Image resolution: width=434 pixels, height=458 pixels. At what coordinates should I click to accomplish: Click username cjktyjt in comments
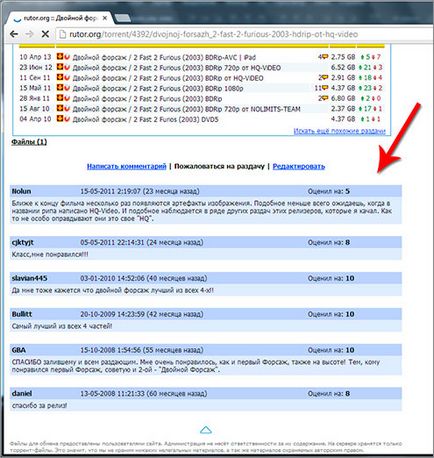click(x=23, y=242)
